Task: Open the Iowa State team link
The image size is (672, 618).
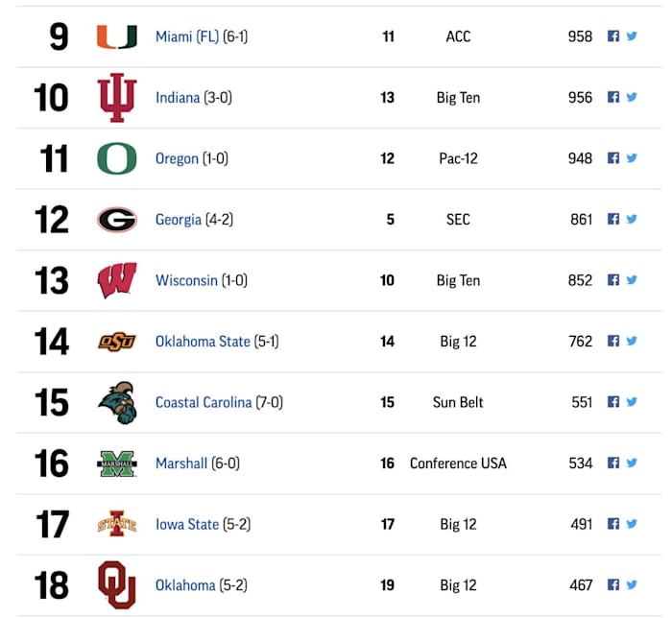Action: pyautogui.click(x=187, y=524)
